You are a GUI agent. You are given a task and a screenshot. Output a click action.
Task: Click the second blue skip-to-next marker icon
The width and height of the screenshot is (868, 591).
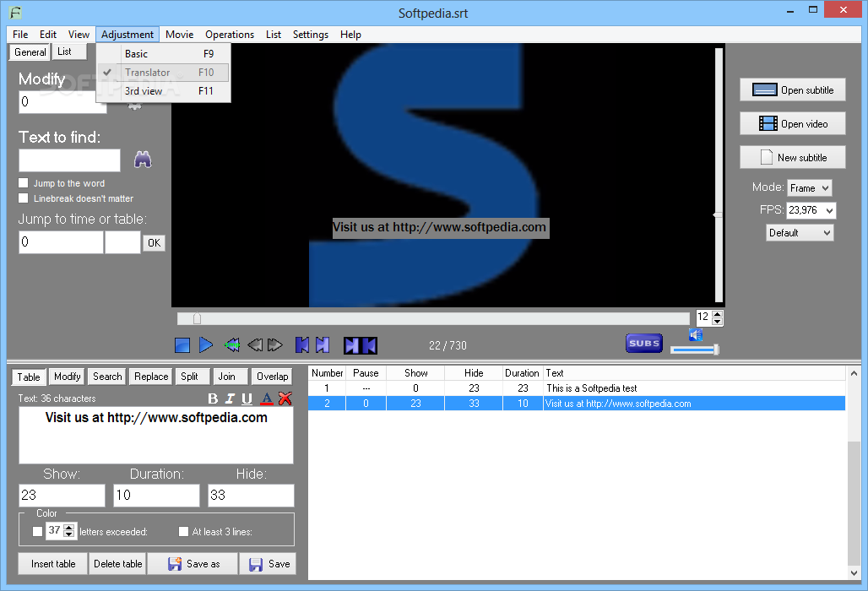[x=323, y=344]
